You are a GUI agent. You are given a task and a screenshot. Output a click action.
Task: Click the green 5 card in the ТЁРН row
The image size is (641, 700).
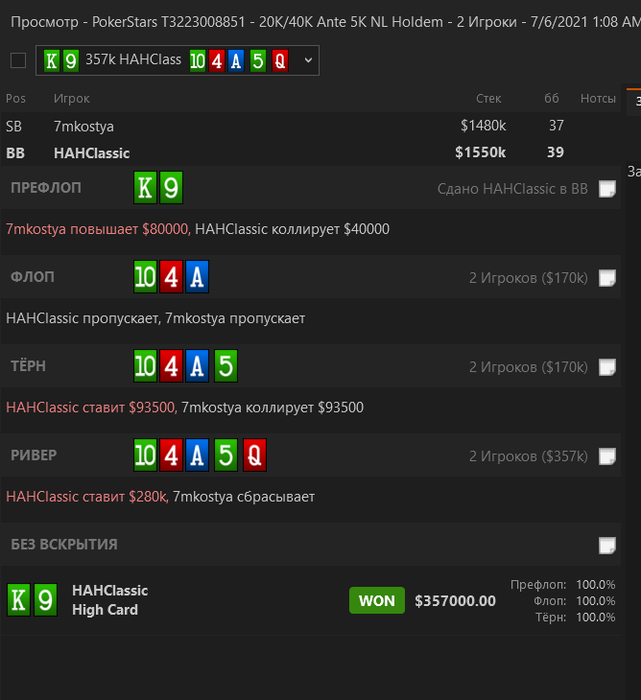pyautogui.click(x=226, y=366)
